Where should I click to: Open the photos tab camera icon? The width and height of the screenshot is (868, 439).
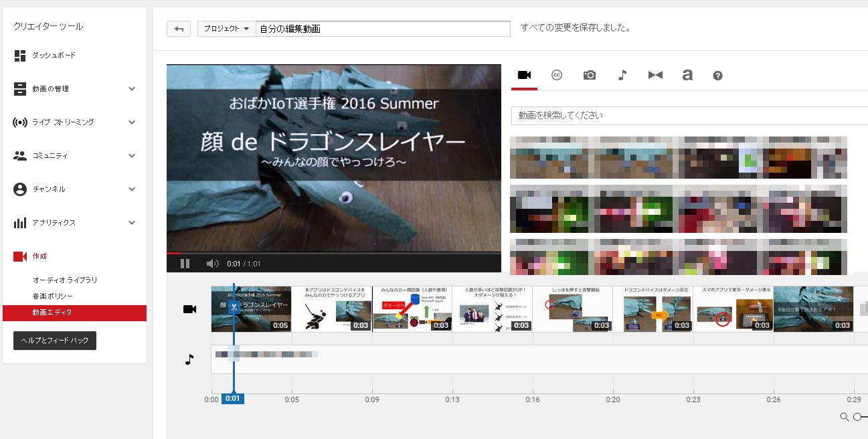click(x=589, y=76)
